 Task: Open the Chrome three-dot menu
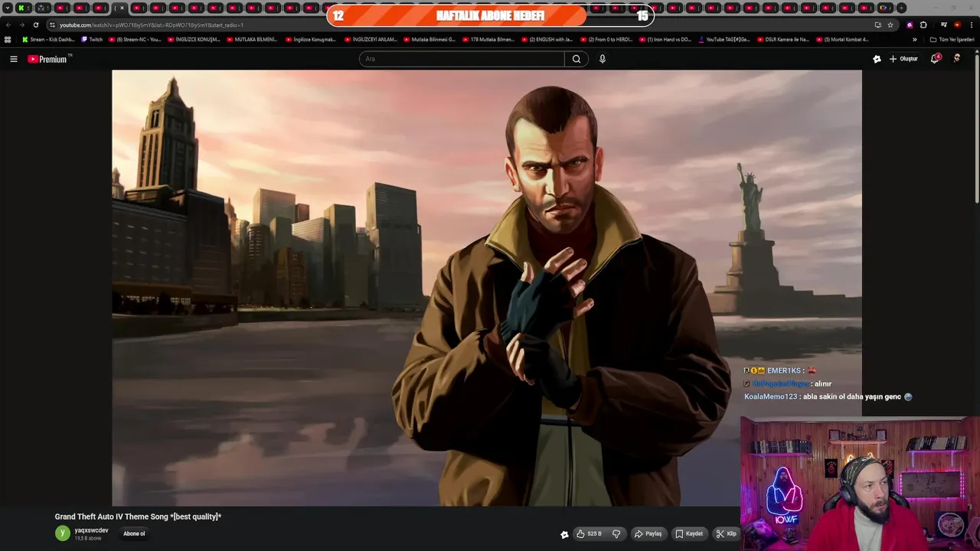coord(972,24)
